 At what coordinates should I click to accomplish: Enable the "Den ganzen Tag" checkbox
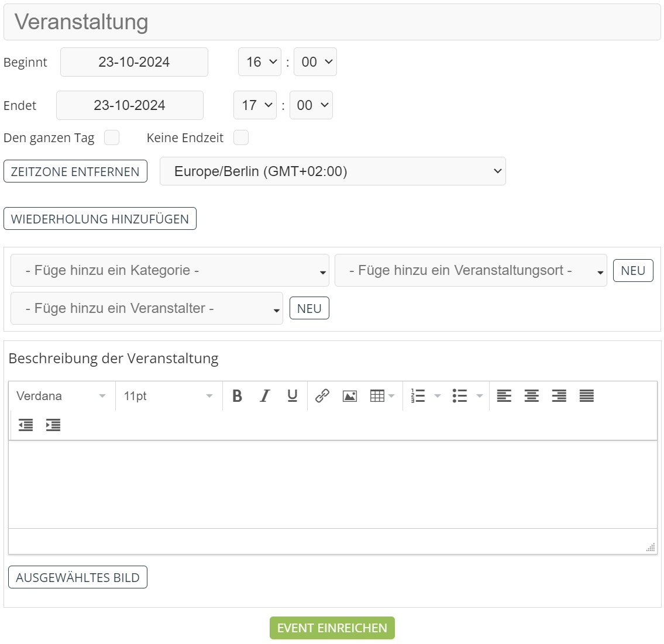[x=112, y=137]
